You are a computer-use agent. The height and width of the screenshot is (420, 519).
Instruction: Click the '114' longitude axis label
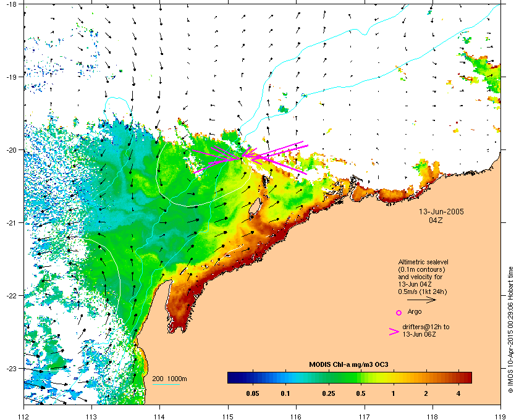click(160, 416)
